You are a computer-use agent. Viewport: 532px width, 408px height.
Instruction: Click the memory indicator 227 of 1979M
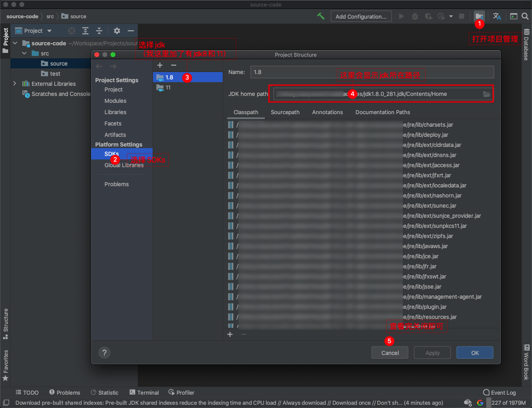(x=509, y=403)
